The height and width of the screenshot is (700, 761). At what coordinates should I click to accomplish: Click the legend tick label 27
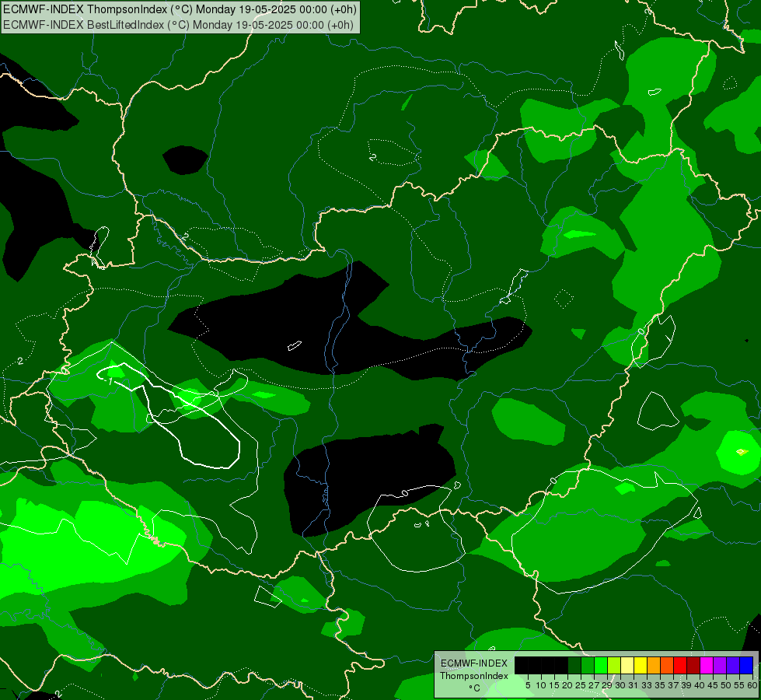(x=594, y=685)
